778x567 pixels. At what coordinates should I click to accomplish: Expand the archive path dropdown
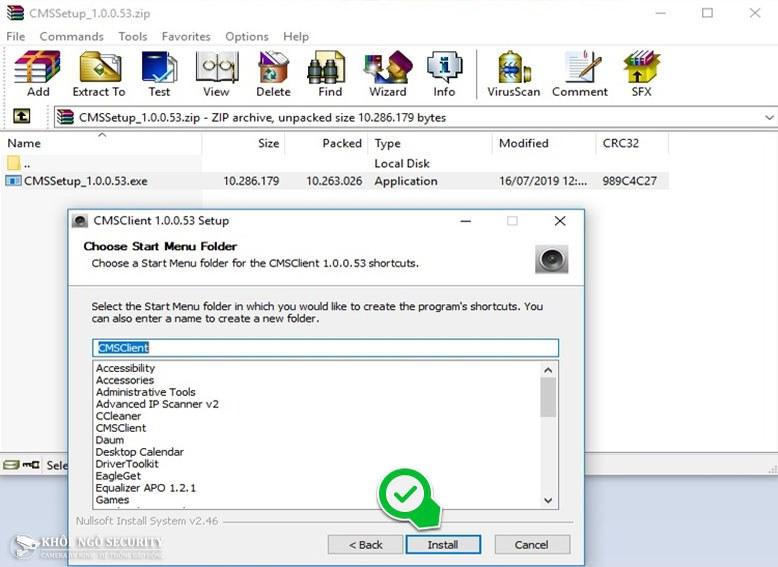(x=769, y=118)
